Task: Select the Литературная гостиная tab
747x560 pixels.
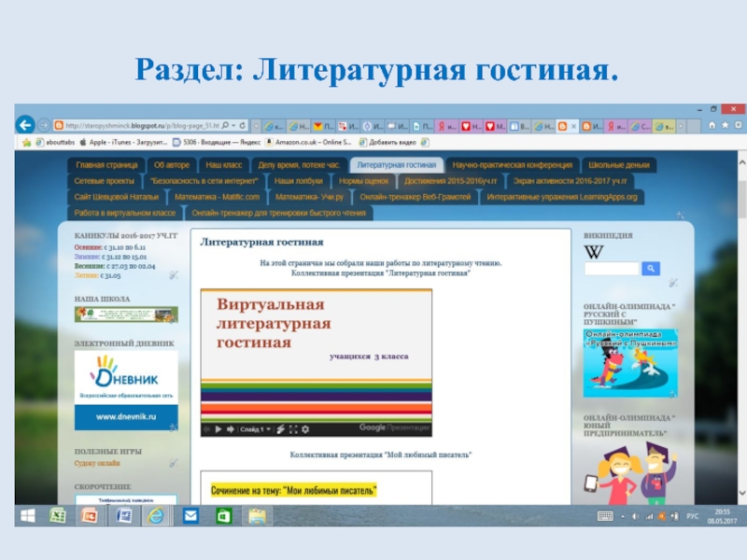Action: pos(396,165)
